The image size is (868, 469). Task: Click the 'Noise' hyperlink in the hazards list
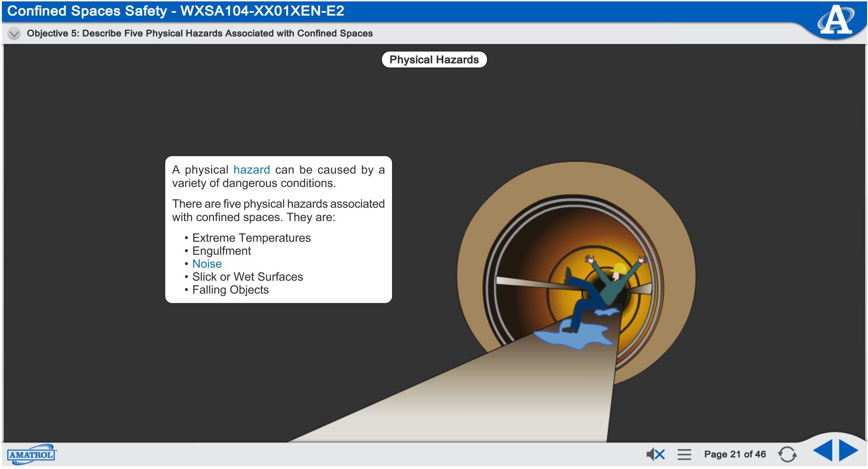206,264
